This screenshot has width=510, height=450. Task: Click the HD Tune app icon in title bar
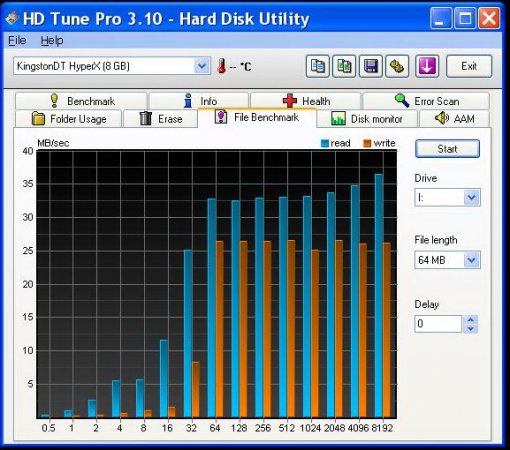coord(12,18)
